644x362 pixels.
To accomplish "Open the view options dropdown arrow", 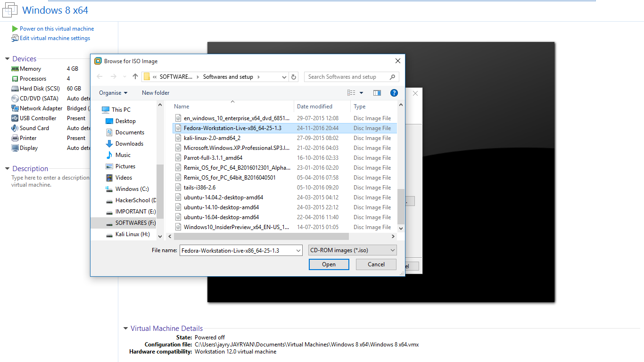I will (362, 93).
